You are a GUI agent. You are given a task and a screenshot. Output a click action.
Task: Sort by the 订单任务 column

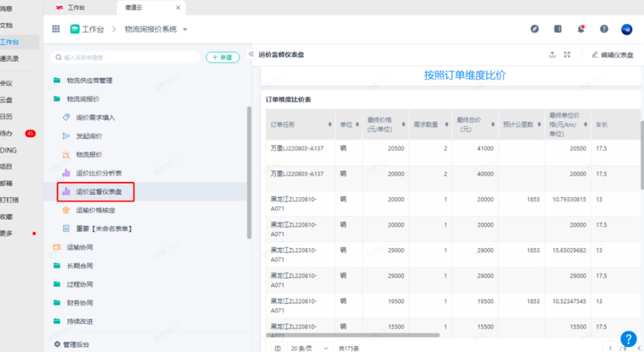(x=330, y=124)
